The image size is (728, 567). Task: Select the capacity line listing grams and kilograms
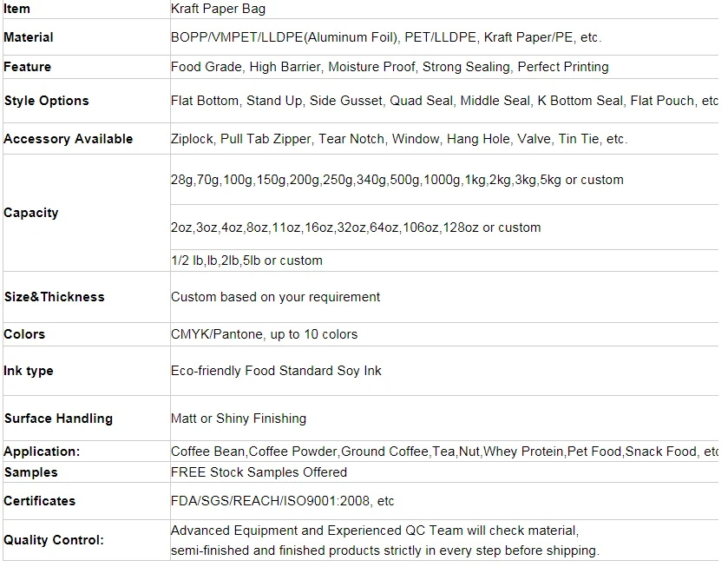coord(397,180)
